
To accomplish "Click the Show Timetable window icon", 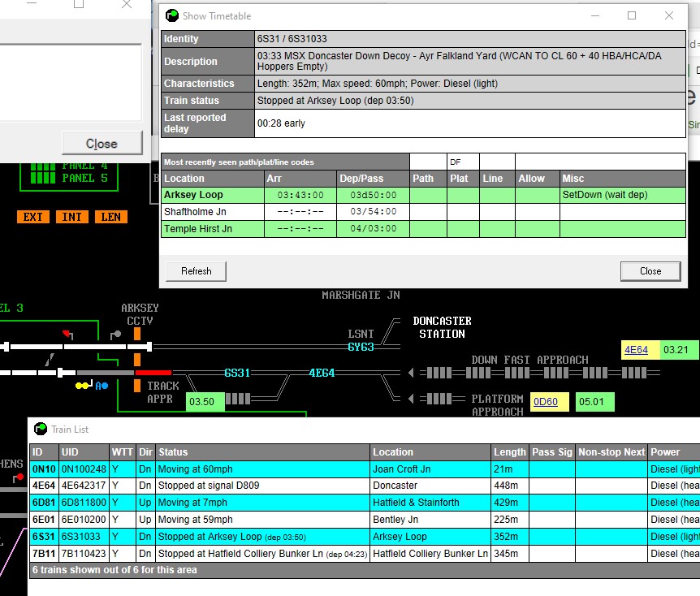I will point(172,15).
